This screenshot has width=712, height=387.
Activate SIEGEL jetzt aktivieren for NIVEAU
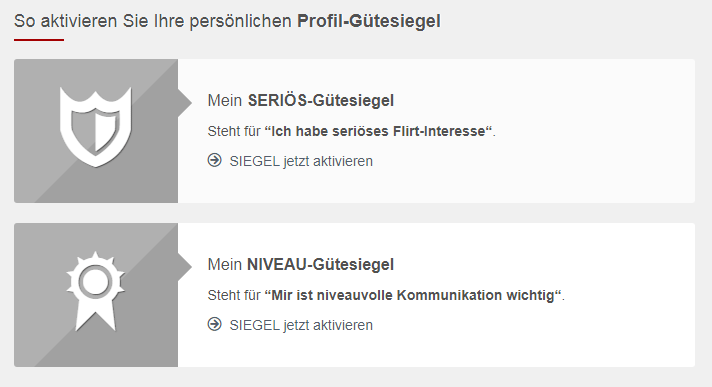tap(301, 325)
